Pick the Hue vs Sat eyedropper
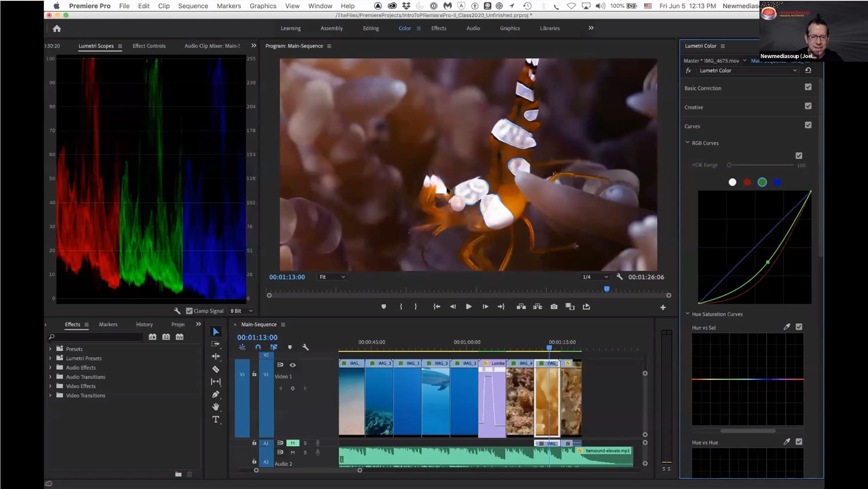The width and height of the screenshot is (868, 489). coord(786,327)
